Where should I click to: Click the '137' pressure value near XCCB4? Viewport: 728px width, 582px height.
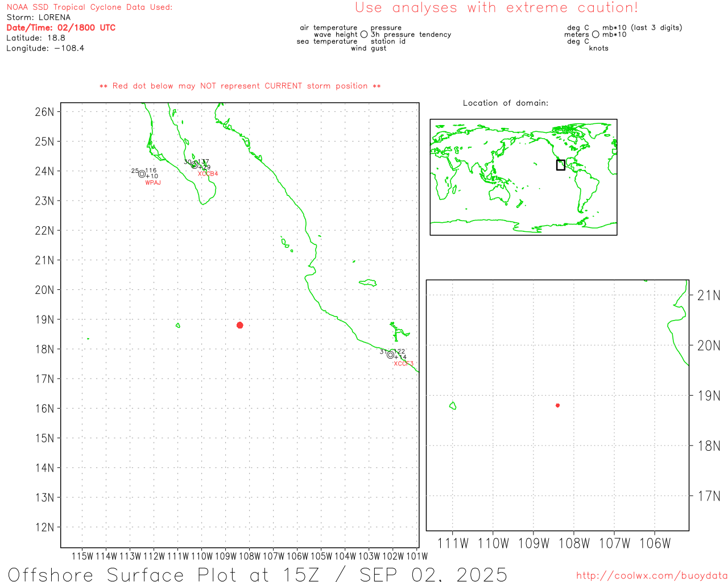click(x=204, y=161)
